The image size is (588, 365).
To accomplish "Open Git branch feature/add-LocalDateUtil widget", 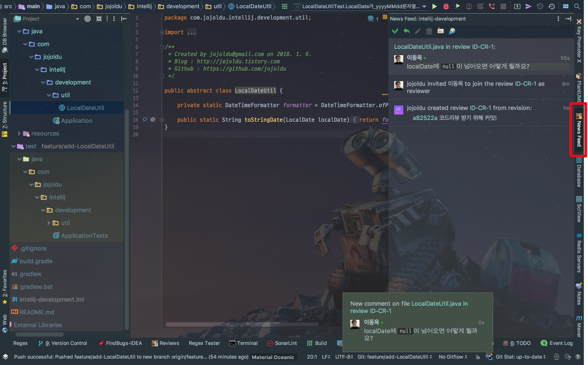I will click(395, 357).
